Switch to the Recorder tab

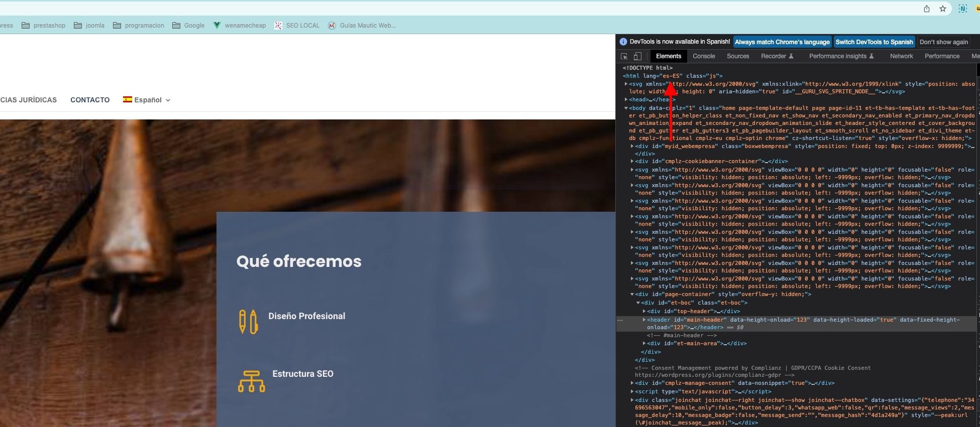[x=777, y=56]
